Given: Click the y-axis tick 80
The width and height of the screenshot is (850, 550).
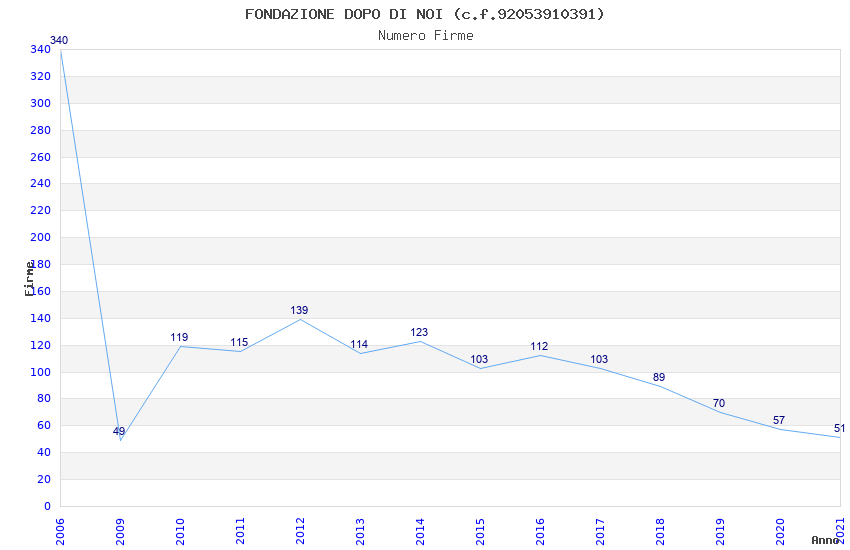Looking at the screenshot, I should click(x=44, y=398).
